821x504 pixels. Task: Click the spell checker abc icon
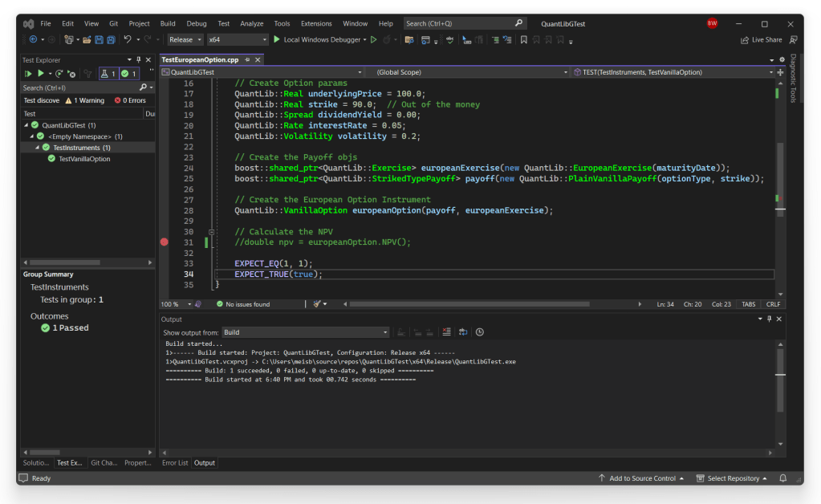tap(449, 40)
